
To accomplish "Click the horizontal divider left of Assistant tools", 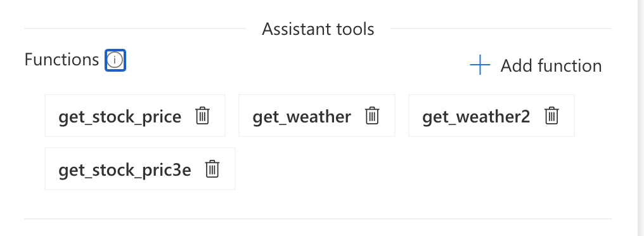I will tap(135, 29).
